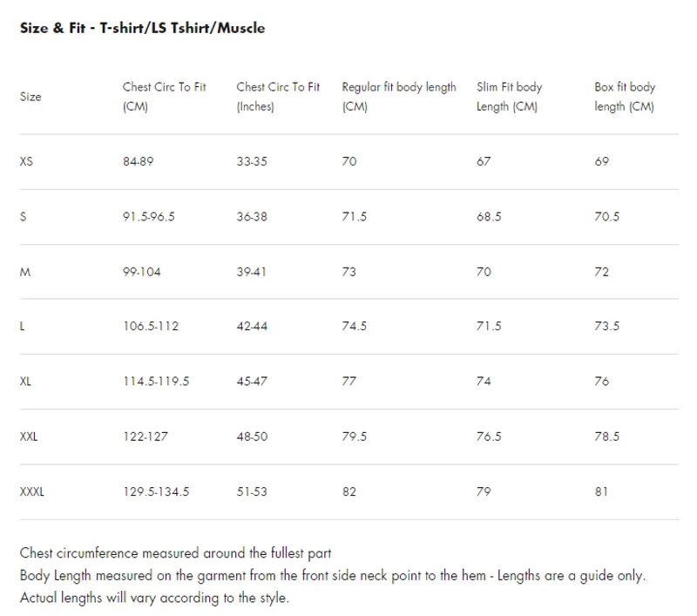The height and width of the screenshot is (616, 697).
Task: Click Box fit body length header
Action: tap(625, 97)
